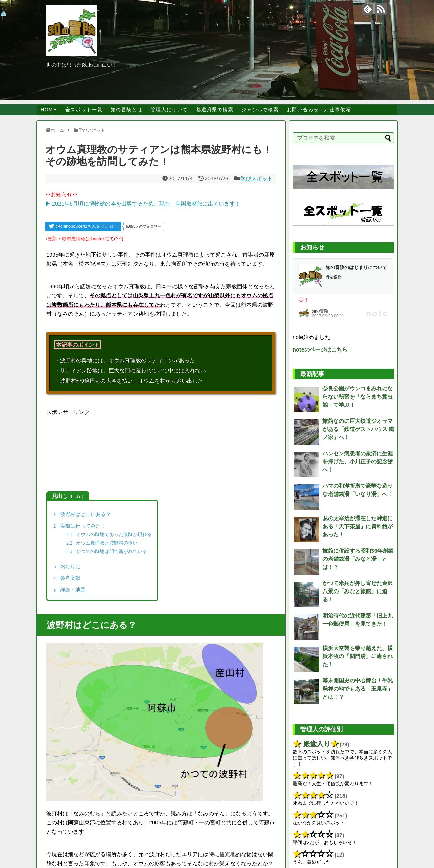Go to オウム真理教と波野村の争い section
This screenshot has width=434, height=868.
(x=106, y=543)
